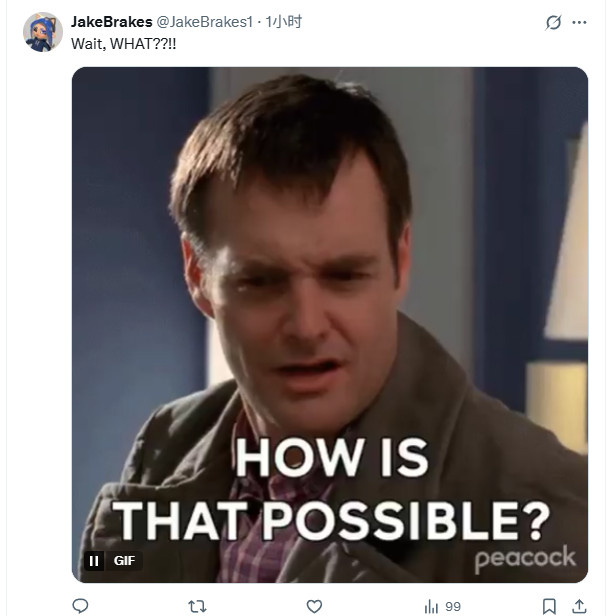Open view analytics bar chart icon
Image resolution: width=608 pixels, height=616 pixels.
tap(431, 606)
